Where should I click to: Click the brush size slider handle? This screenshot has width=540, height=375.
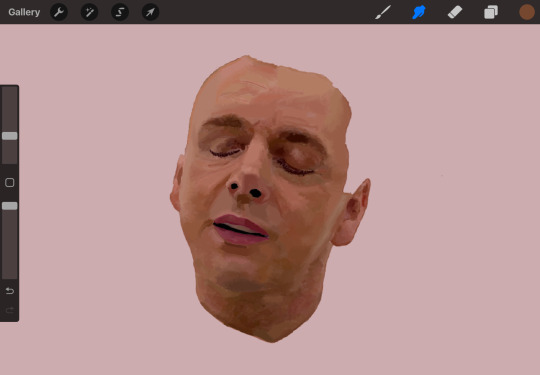[x=10, y=136]
